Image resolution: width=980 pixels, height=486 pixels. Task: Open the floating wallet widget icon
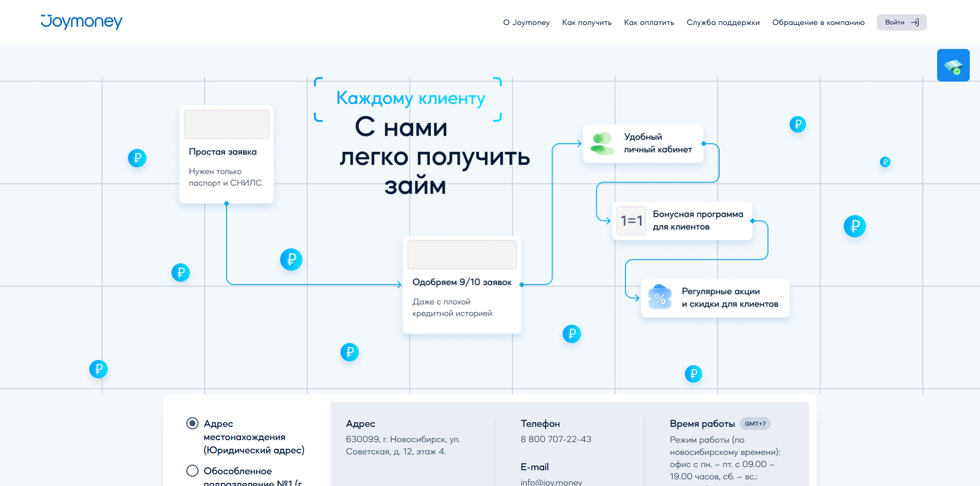pyautogui.click(x=953, y=65)
